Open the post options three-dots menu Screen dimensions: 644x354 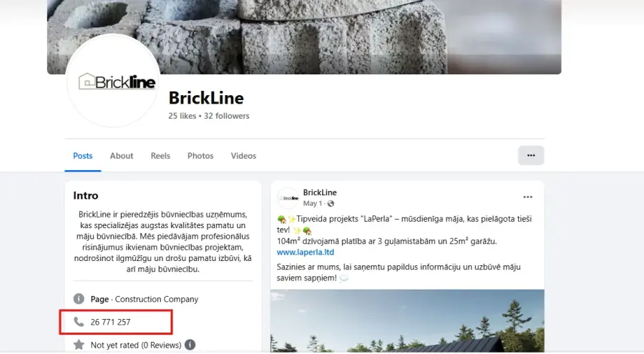coord(528,197)
